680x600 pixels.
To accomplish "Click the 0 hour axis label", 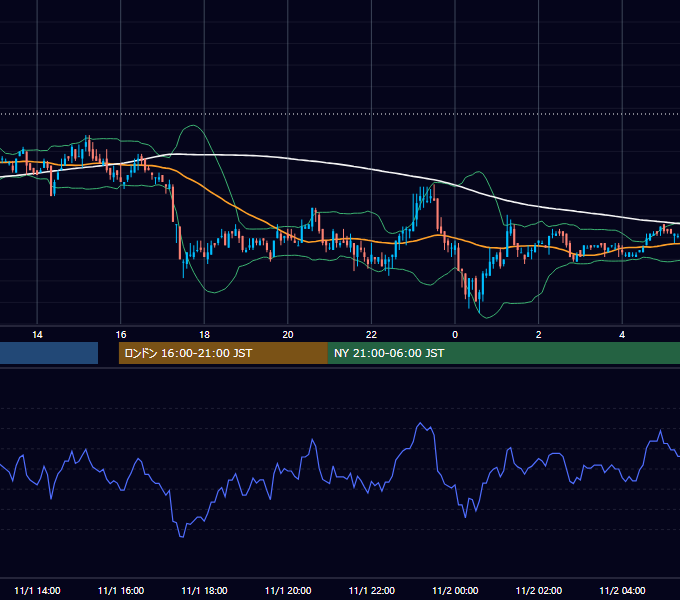I will coord(455,335).
